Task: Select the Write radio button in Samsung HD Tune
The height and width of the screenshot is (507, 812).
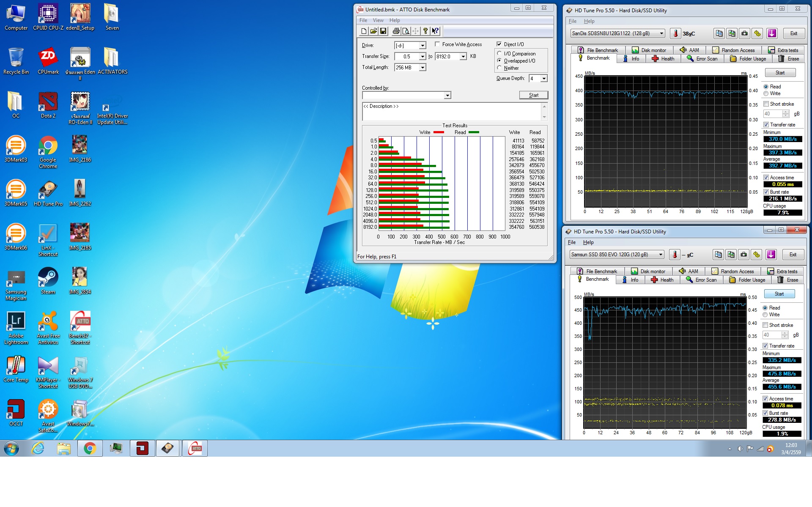Action: click(765, 315)
